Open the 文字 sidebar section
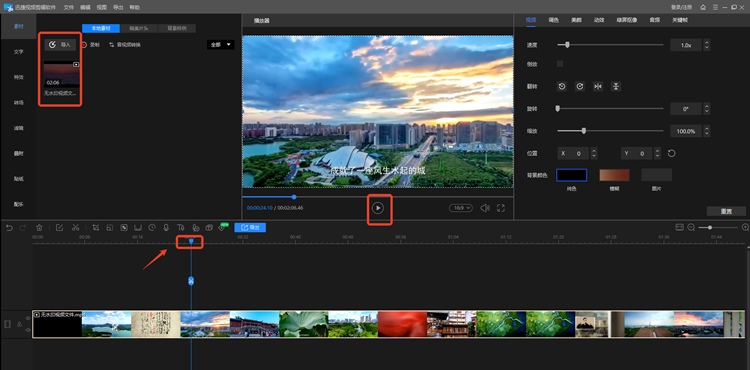750x370 pixels. point(18,52)
